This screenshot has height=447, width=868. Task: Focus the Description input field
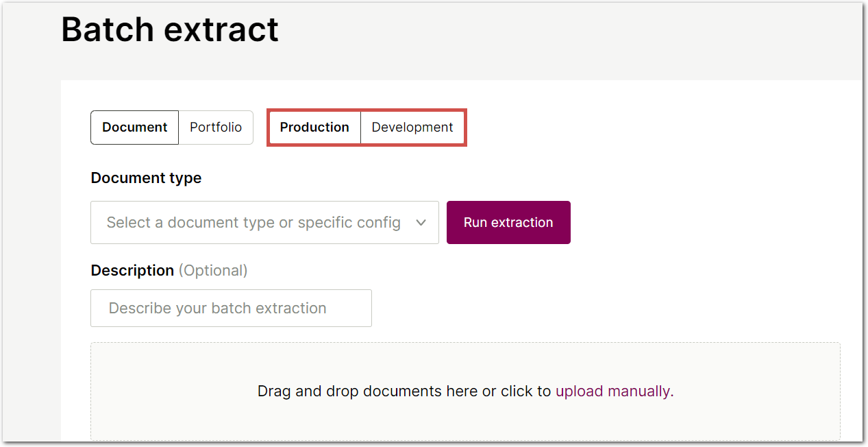click(231, 309)
